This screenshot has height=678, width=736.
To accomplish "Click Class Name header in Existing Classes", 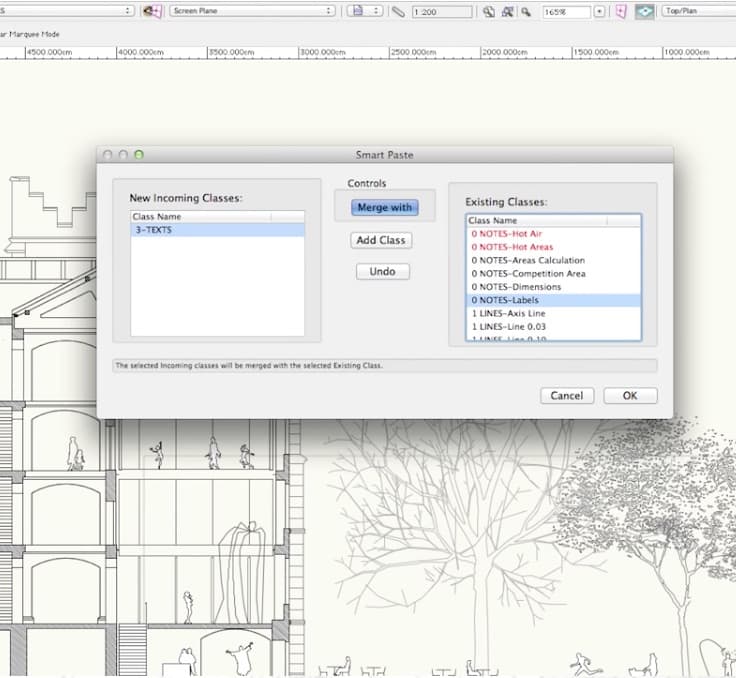I will tap(537, 220).
